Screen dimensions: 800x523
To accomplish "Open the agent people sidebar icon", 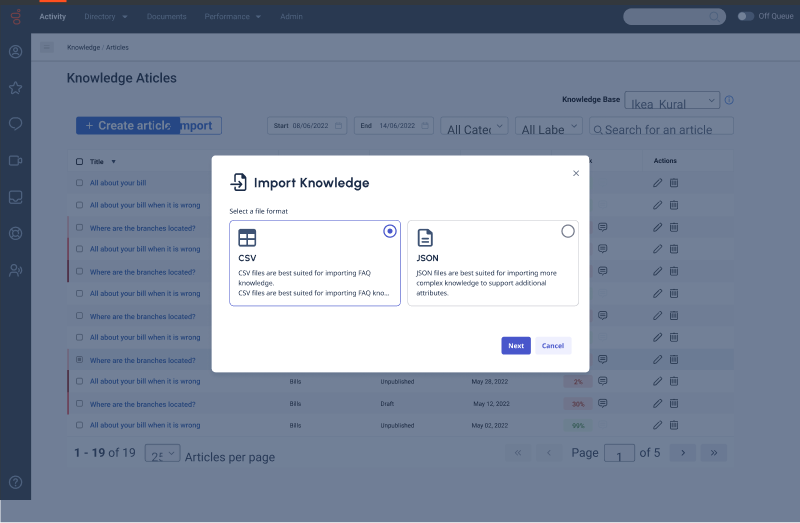I will pyautogui.click(x=16, y=270).
